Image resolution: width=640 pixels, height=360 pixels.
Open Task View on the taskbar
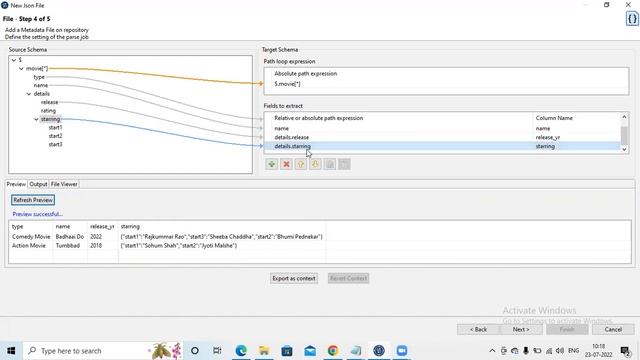[x=217, y=351]
